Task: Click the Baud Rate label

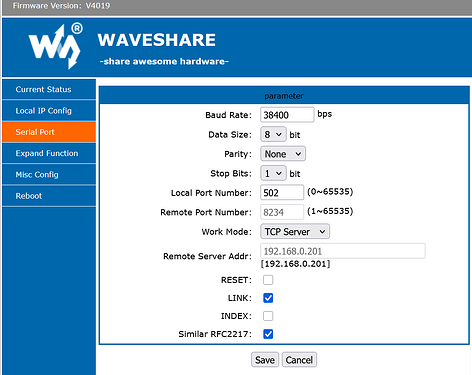Action: 228,115
